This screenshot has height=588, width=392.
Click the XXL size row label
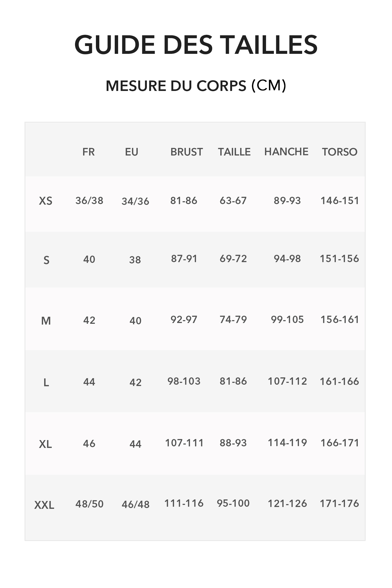click(44, 505)
